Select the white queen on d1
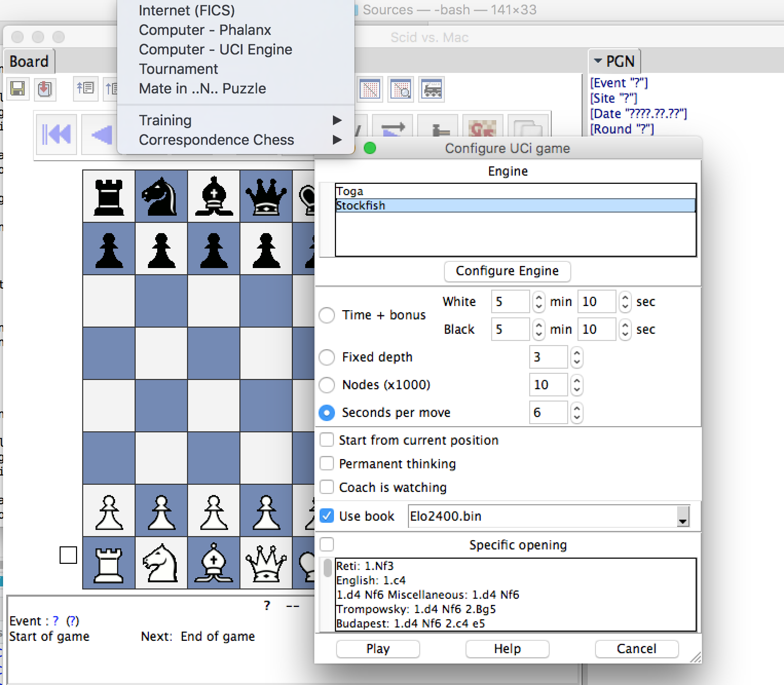 (x=266, y=563)
